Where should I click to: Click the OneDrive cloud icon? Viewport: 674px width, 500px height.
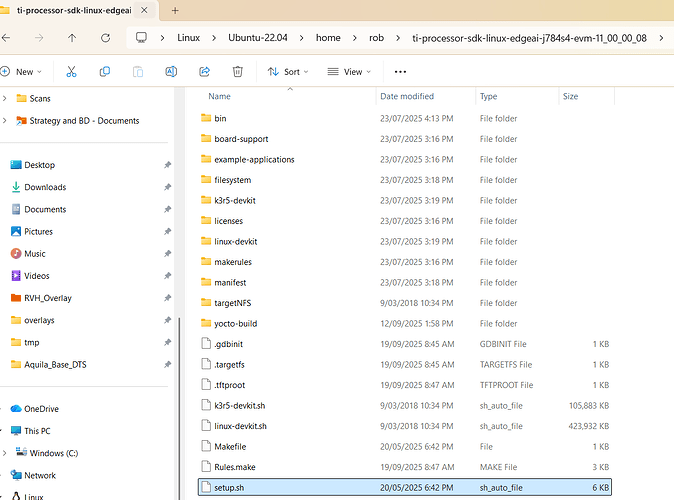coord(16,408)
